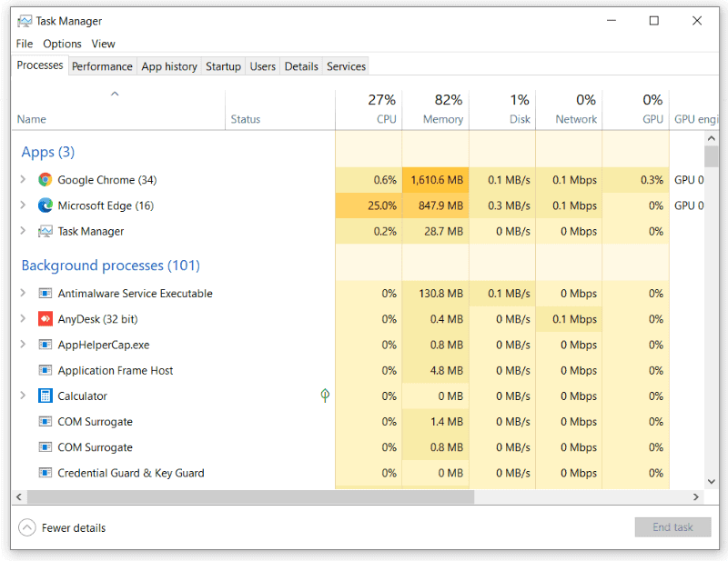The height and width of the screenshot is (561, 728).
Task: Sort processes by Name column header
Action: point(118,109)
